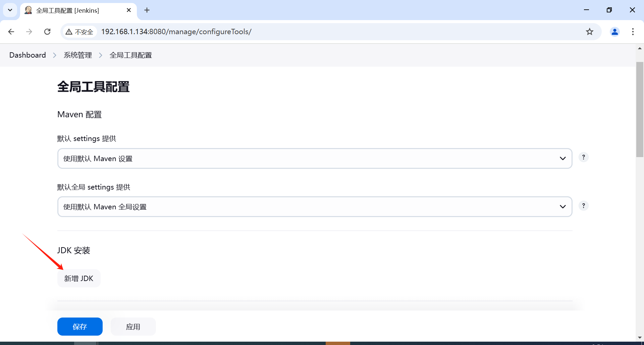Reload the Jenkins page

[x=47, y=31]
